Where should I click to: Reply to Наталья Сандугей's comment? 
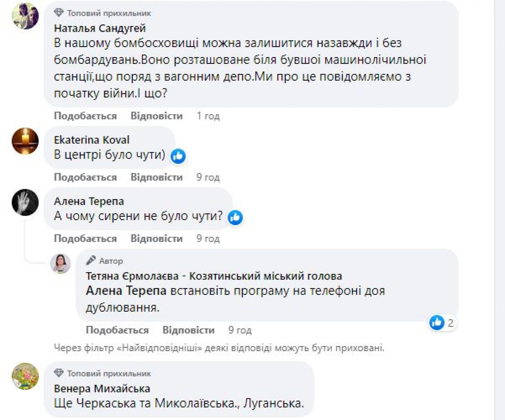pyautogui.click(x=156, y=116)
